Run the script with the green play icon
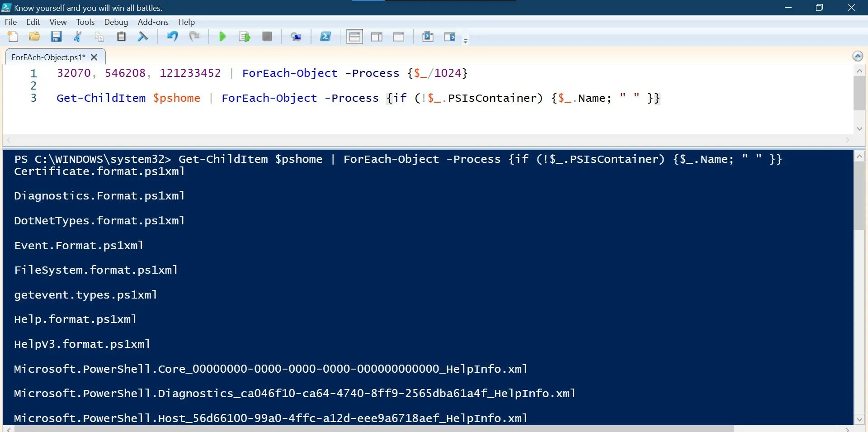The width and height of the screenshot is (868, 432). 222,37
